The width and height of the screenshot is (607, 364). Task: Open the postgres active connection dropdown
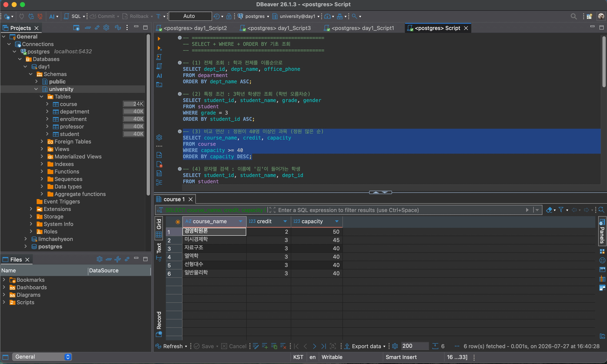pyautogui.click(x=254, y=16)
